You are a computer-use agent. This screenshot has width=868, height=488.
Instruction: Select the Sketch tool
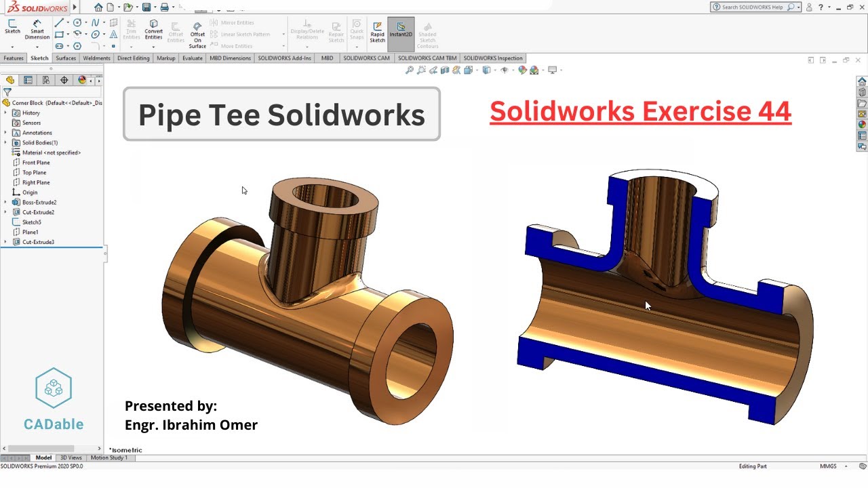(x=12, y=26)
